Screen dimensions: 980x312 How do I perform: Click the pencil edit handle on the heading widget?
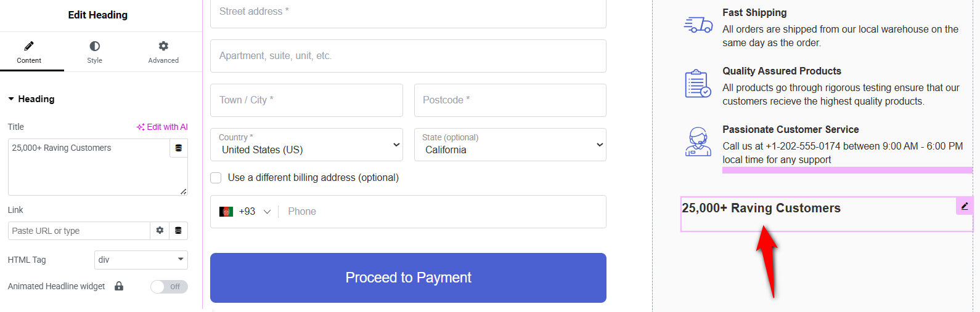tap(965, 206)
